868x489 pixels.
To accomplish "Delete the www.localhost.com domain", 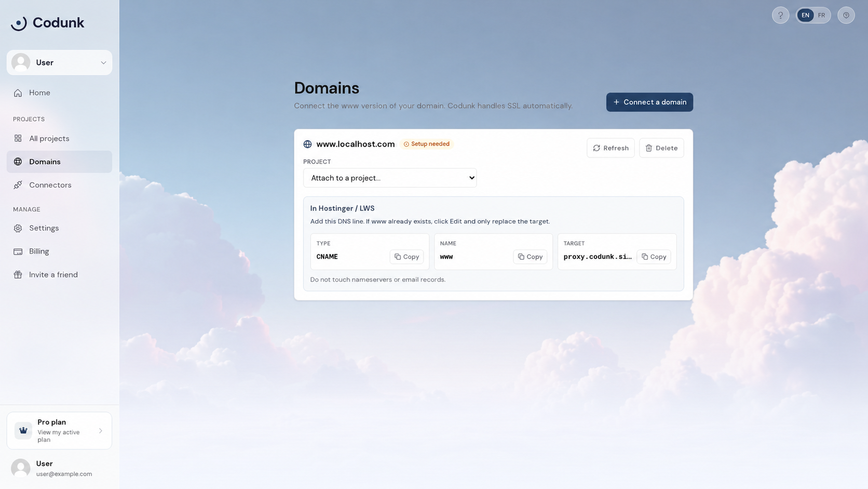I will [x=661, y=148].
